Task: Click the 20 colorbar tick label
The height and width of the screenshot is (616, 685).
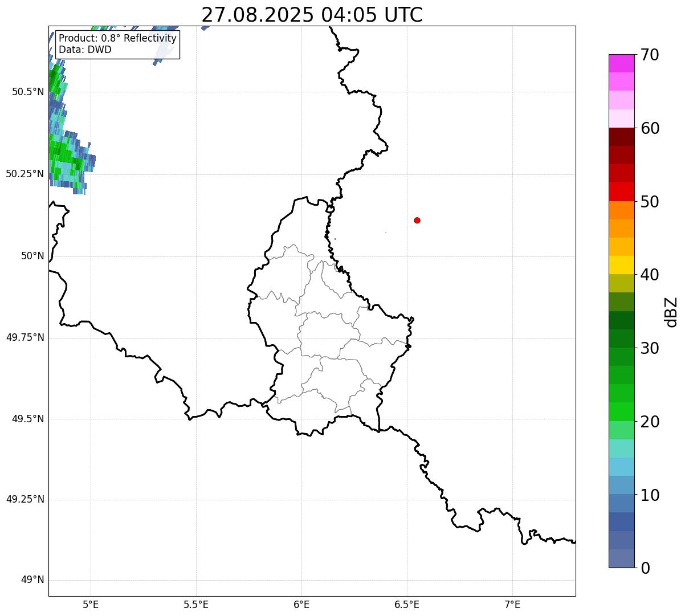Action: click(x=650, y=422)
